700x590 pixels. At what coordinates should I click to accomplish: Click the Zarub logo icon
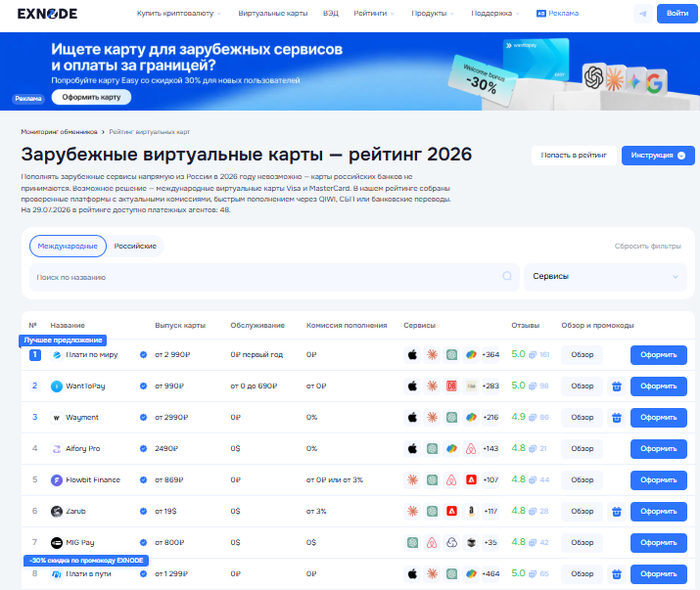[x=57, y=511]
